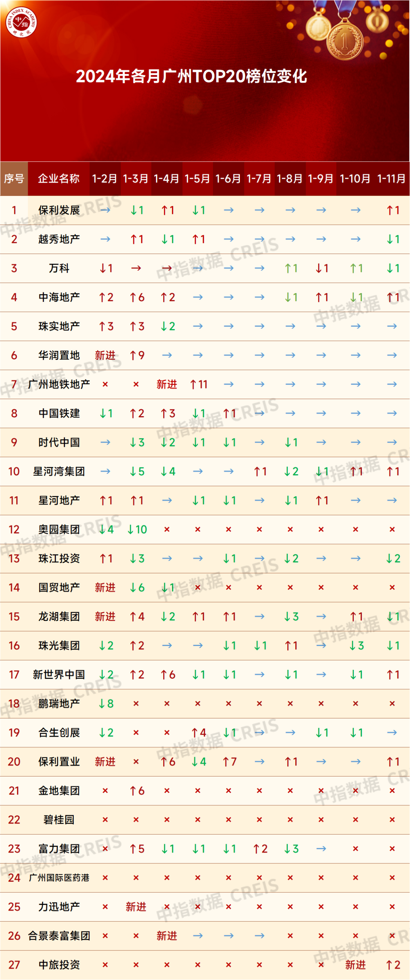Click the 1-7月 column header
This screenshot has height=980, width=410.
(x=259, y=178)
